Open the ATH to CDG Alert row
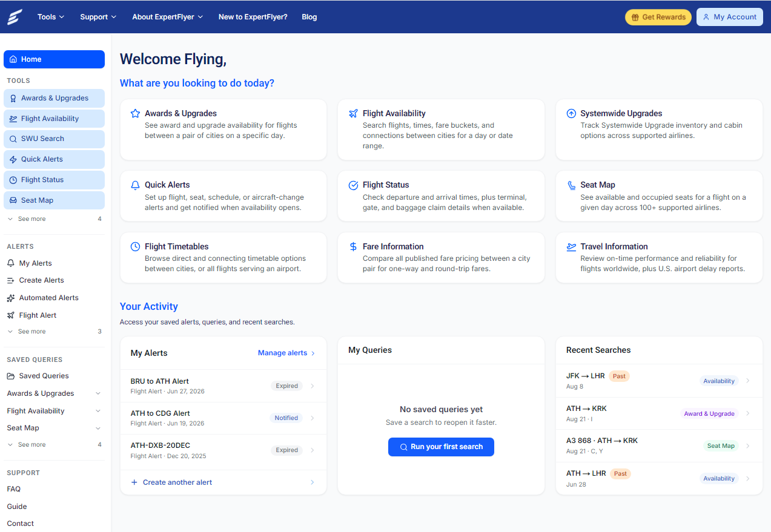Image resolution: width=771 pixels, height=532 pixels. [x=223, y=418]
